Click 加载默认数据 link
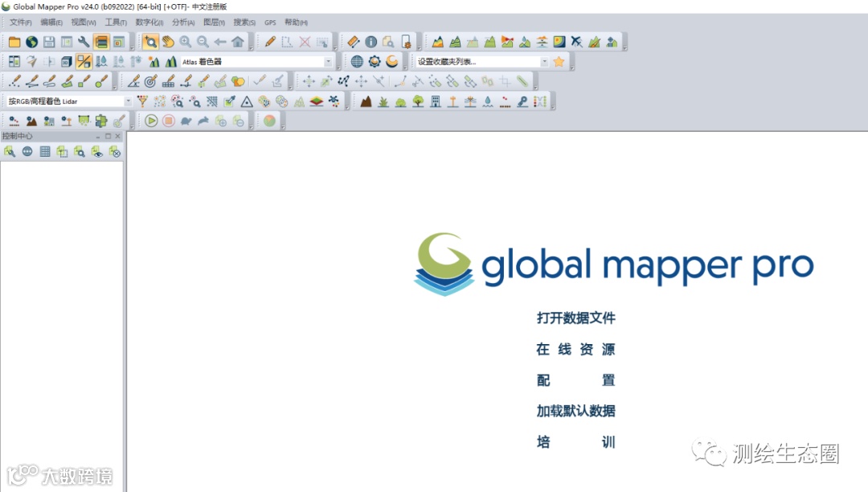The width and height of the screenshot is (868, 492). [575, 411]
